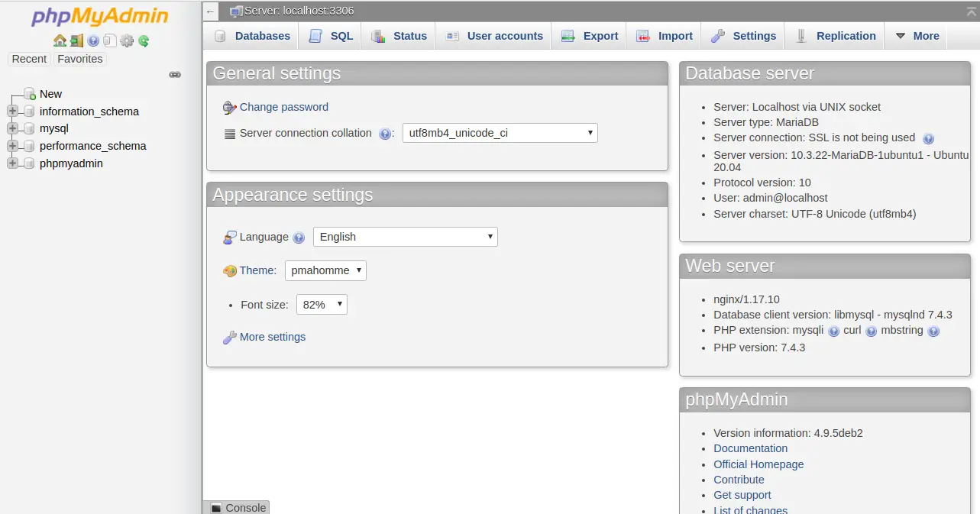
Task: Click the Change password link
Action: tap(284, 107)
